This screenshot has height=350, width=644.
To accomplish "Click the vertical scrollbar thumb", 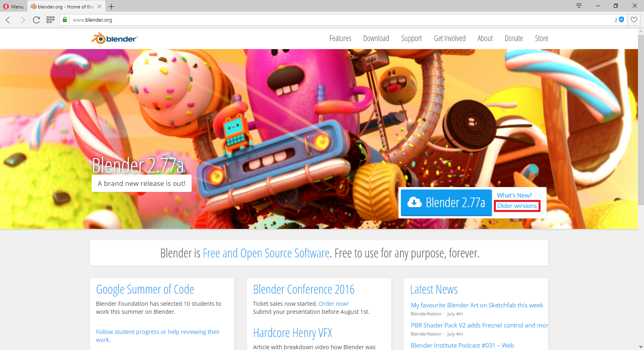I will [x=641, y=120].
